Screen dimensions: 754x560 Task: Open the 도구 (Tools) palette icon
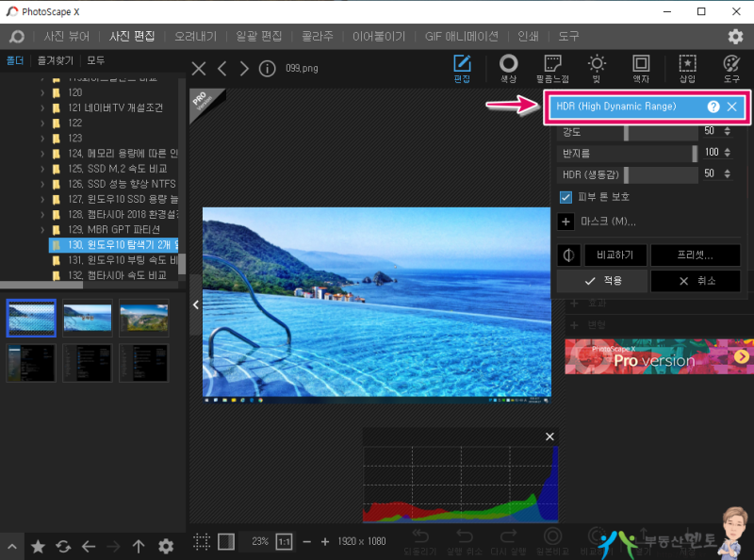731,68
